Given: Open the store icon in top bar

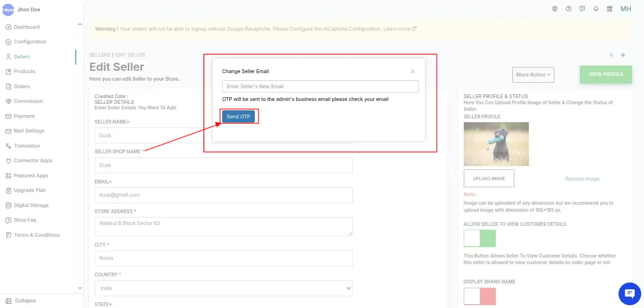Looking at the screenshot, I should [610, 8].
